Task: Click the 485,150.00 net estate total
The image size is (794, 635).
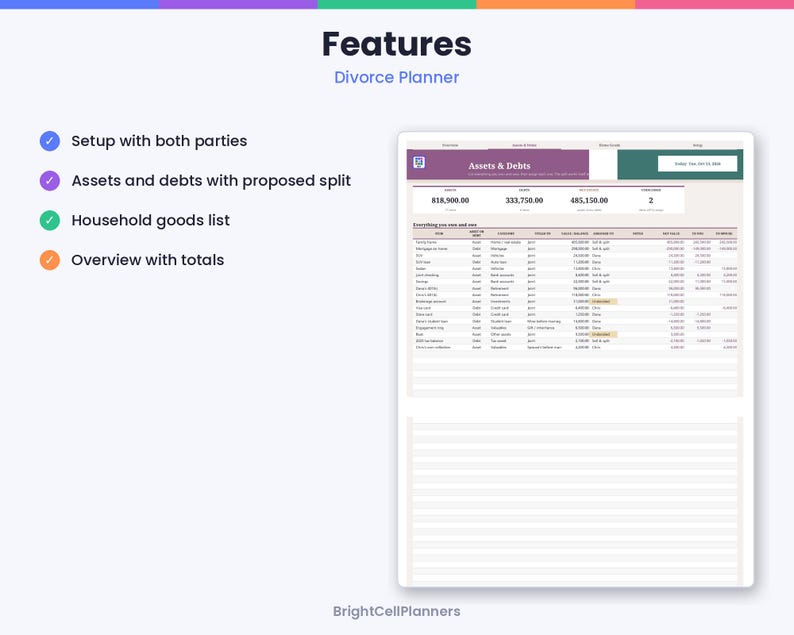Action: pos(589,201)
